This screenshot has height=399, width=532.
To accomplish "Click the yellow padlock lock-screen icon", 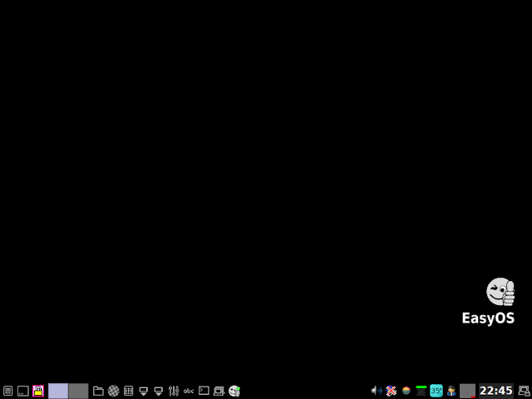I will pos(38,391).
